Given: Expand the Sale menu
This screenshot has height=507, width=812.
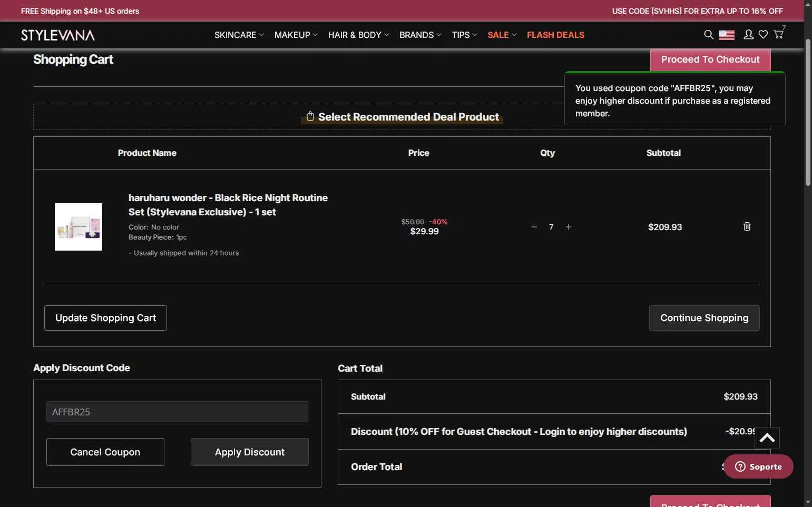Looking at the screenshot, I should click(502, 35).
